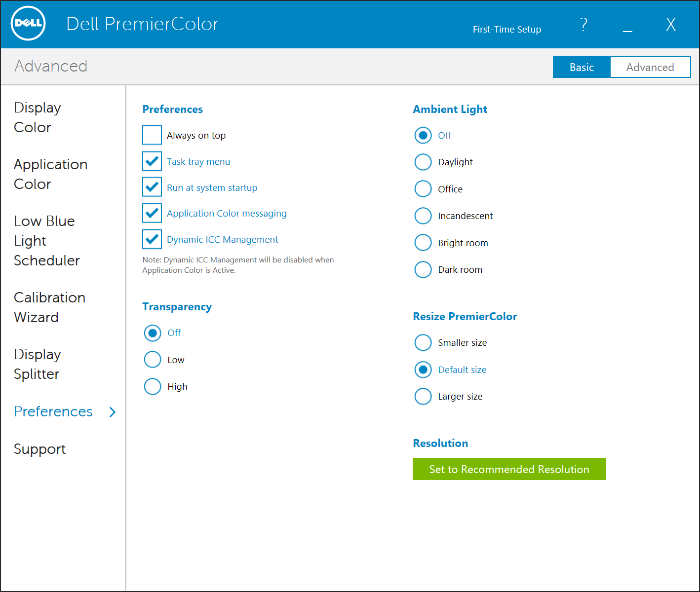Switch to the Basic tab
This screenshot has height=592, width=700.
[582, 67]
